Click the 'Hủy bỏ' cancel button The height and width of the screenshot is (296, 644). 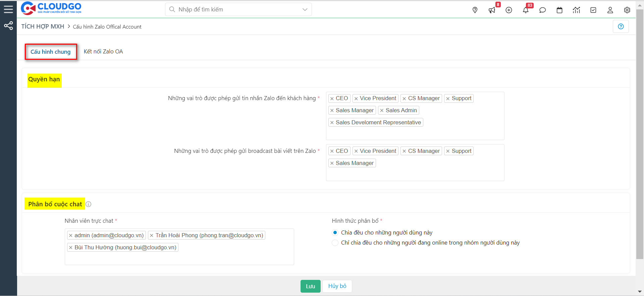[337, 286]
